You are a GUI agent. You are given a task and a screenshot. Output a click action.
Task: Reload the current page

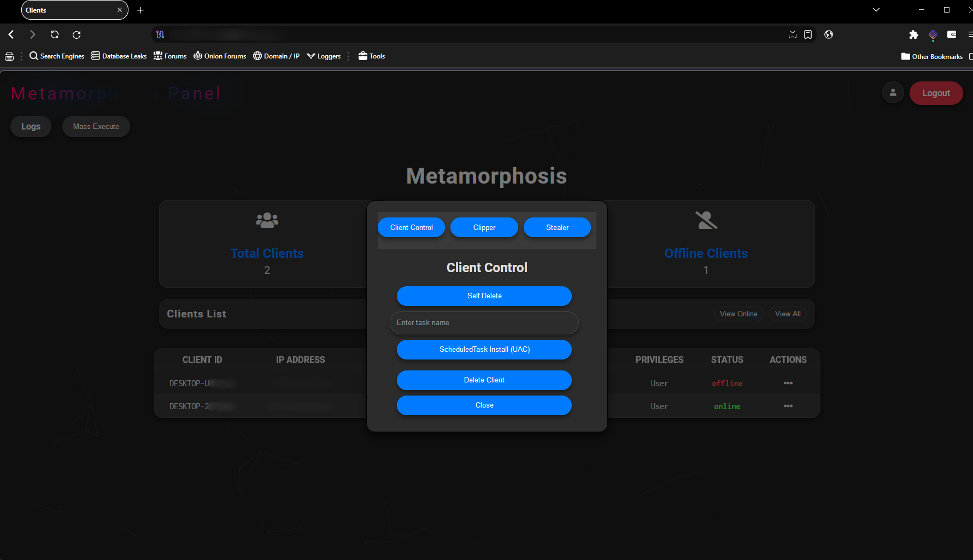[x=77, y=34]
